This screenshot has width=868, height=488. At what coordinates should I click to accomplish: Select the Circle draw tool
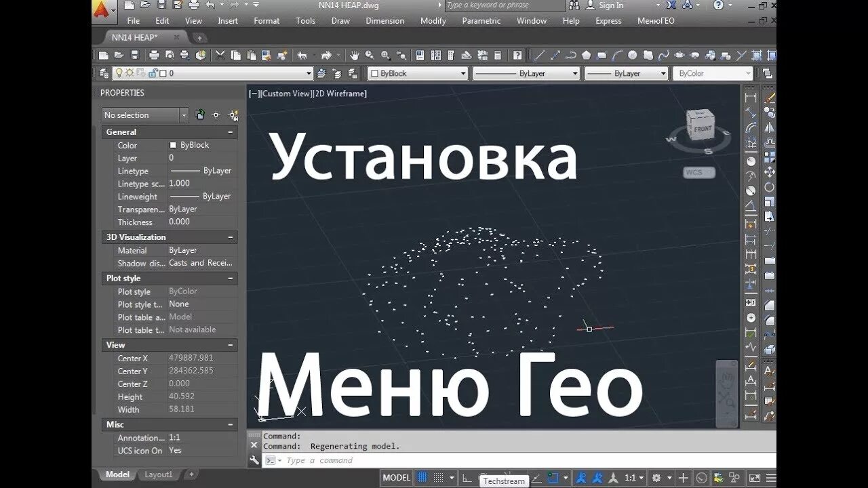632,55
